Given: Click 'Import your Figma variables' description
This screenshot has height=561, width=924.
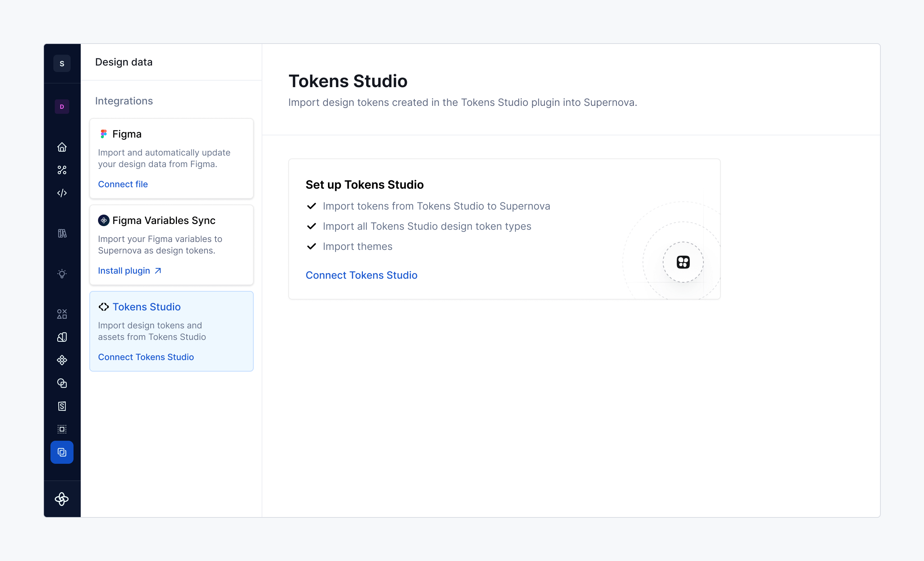Looking at the screenshot, I should click(x=160, y=245).
